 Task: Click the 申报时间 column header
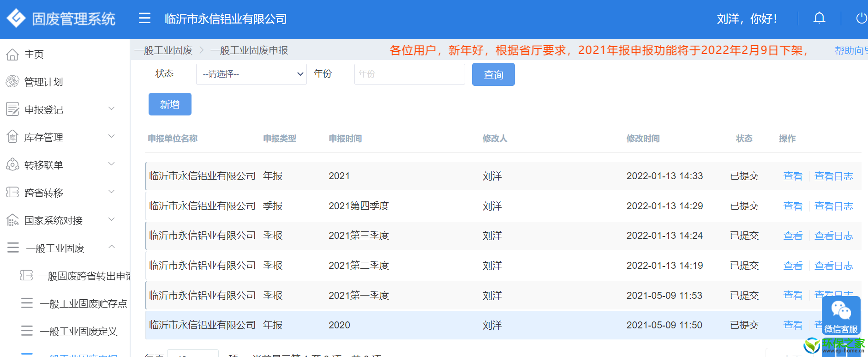[x=345, y=139]
